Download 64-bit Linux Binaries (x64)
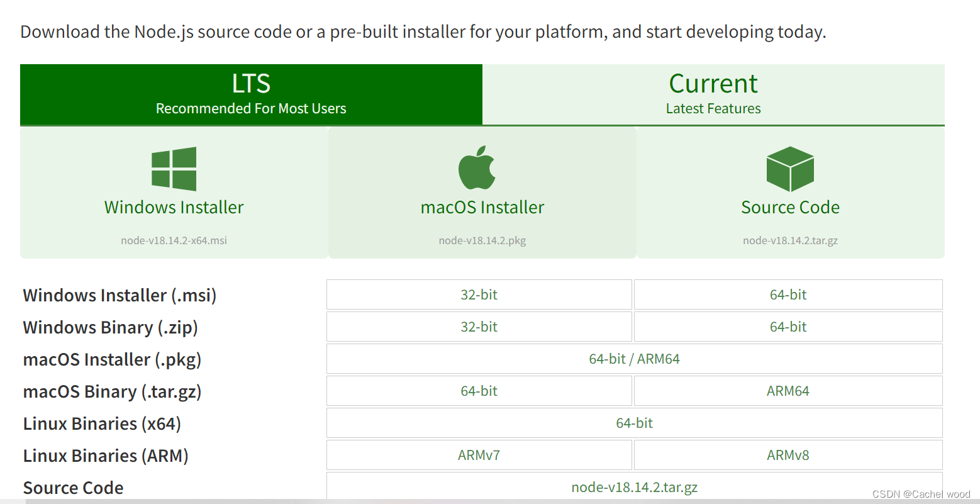Image resolution: width=980 pixels, height=504 pixels. [635, 423]
